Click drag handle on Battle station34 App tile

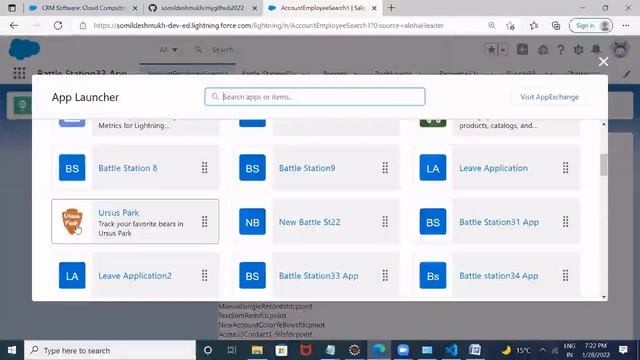565,276
